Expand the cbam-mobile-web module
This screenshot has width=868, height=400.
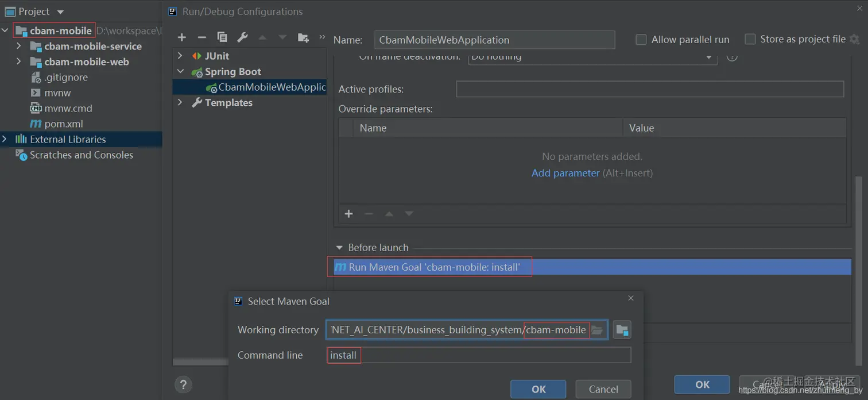pos(19,61)
